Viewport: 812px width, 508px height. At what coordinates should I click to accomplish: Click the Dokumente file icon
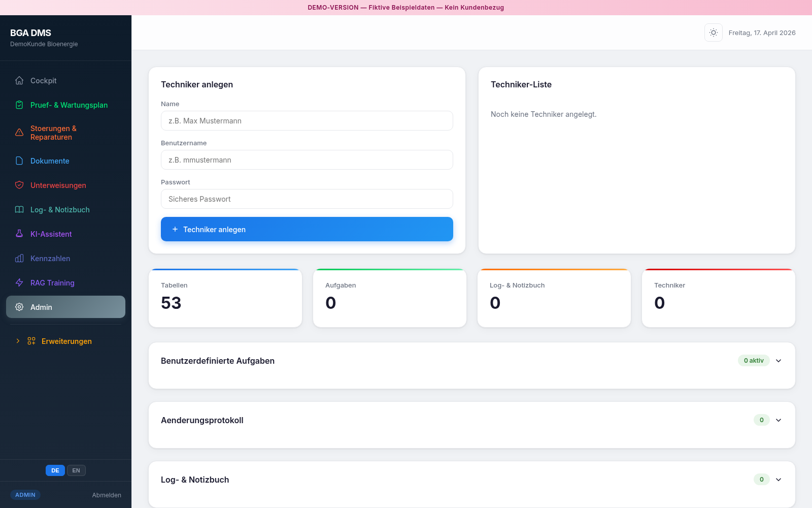coord(19,161)
